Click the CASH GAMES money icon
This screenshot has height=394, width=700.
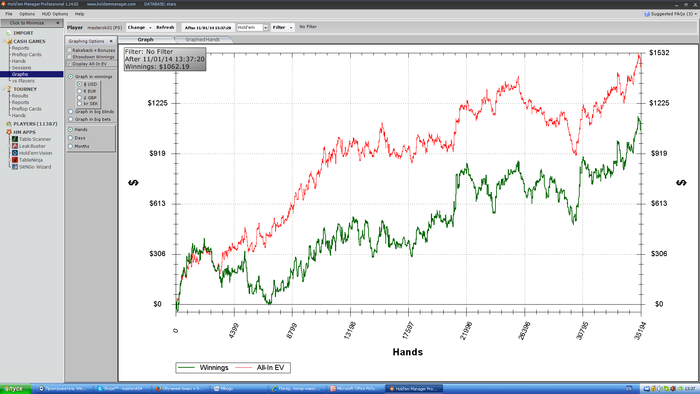click(x=9, y=41)
